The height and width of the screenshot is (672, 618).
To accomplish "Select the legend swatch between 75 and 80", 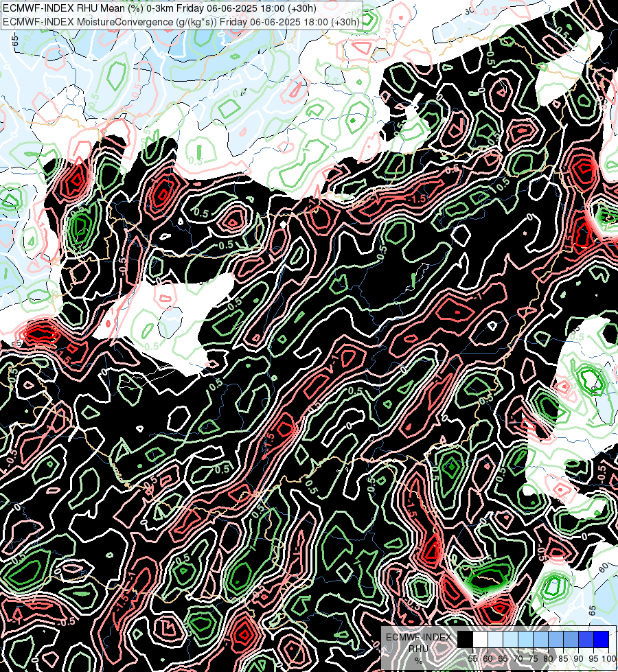I will (x=541, y=639).
